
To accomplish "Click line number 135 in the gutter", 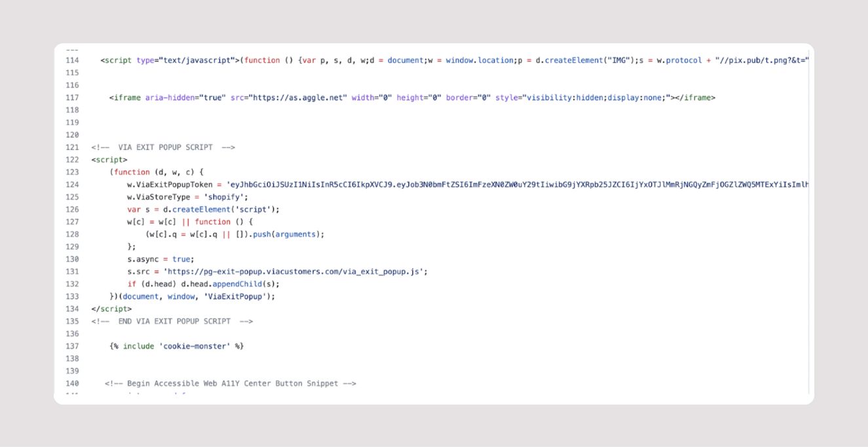I will click(72, 321).
